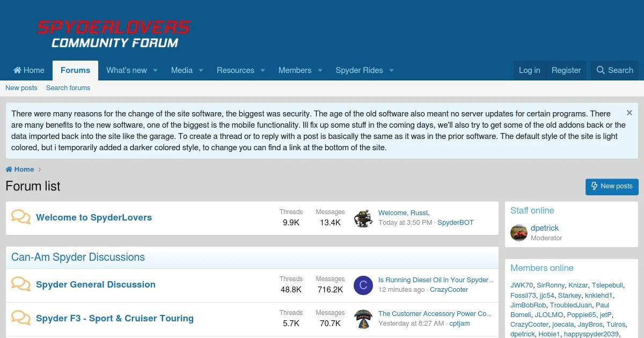
Task: Open the Can-Am Spyder Discussions category
Action: pos(78,258)
